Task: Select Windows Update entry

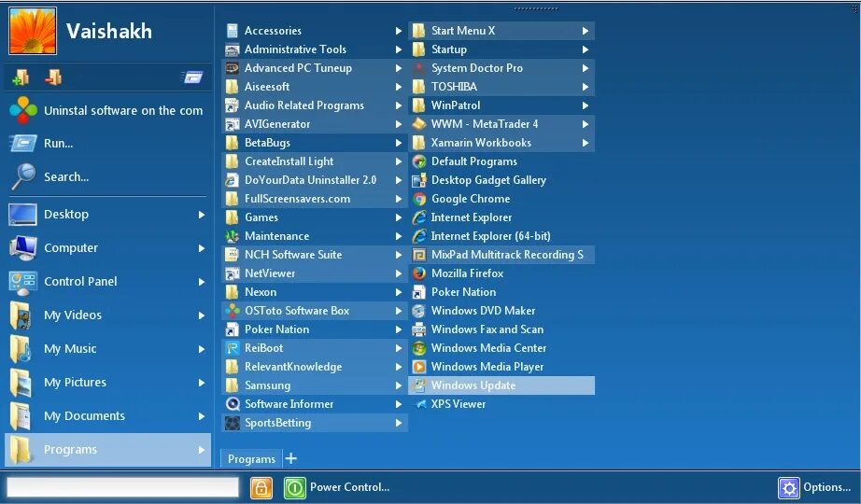Action: coord(501,385)
